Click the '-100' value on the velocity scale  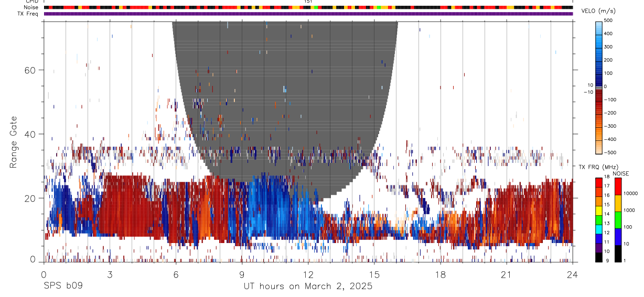tap(610, 100)
